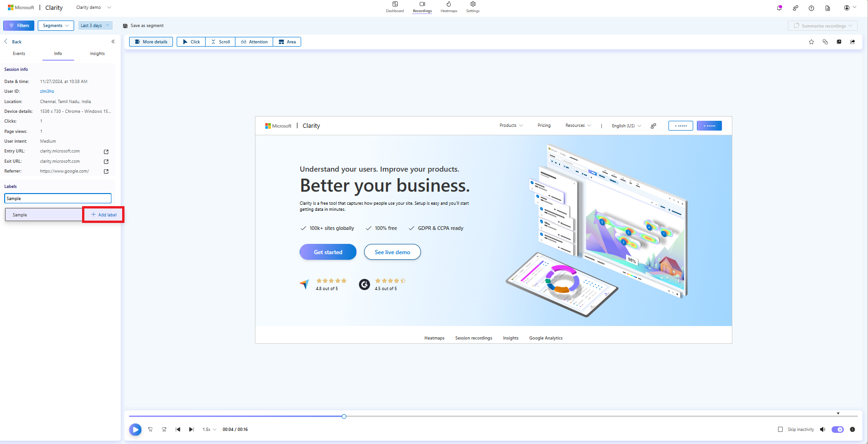Image resolution: width=868 pixels, height=444 pixels.
Task: Click the timeline marker triangle near end
Action: click(838, 413)
